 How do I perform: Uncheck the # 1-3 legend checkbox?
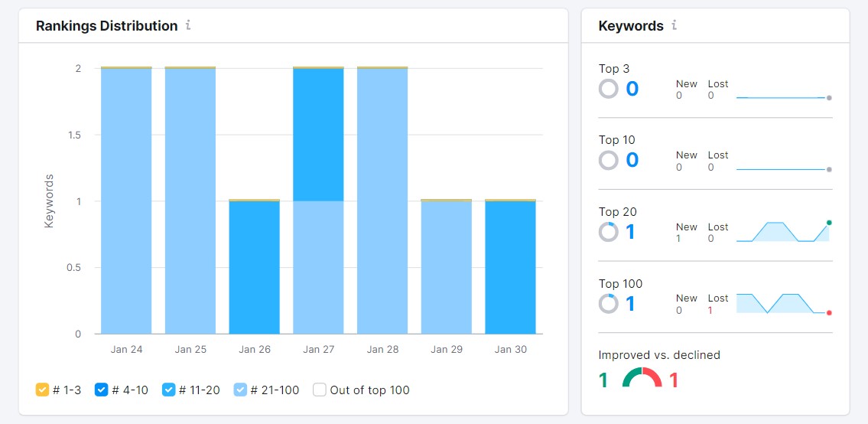[x=42, y=390]
